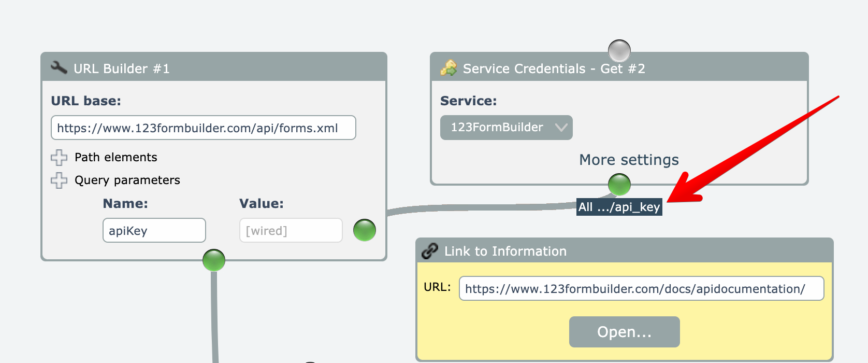Click the apidocumentation URL field
Image resolution: width=868 pixels, height=363 pixels.
click(x=641, y=289)
